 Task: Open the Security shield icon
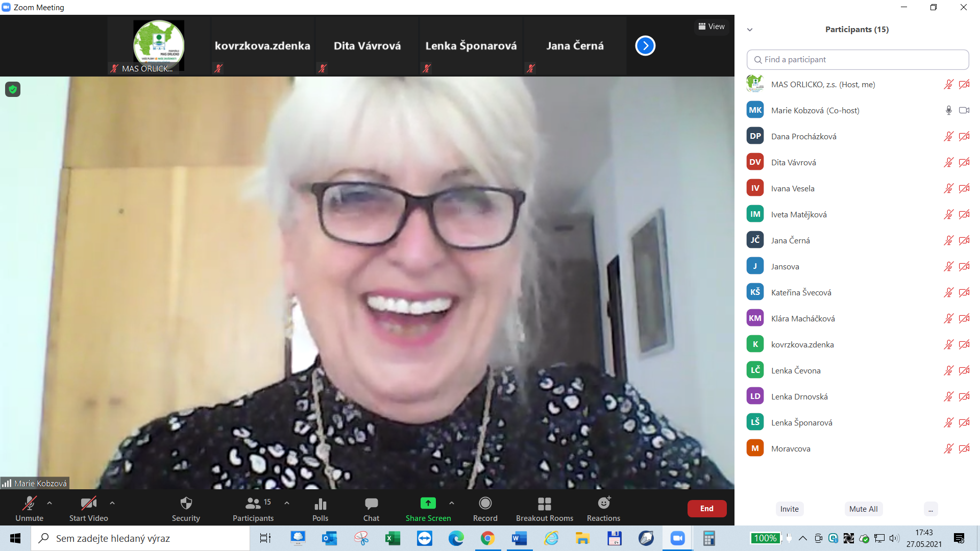point(186,504)
